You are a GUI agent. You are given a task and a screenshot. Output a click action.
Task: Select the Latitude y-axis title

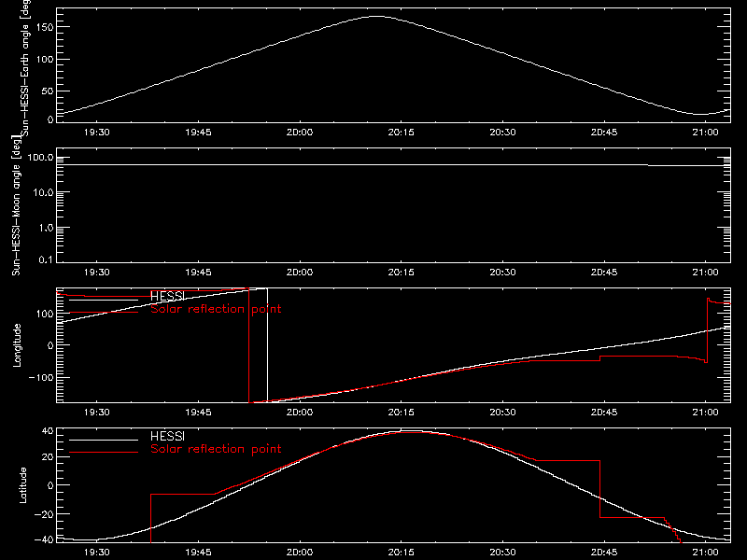click(22, 485)
